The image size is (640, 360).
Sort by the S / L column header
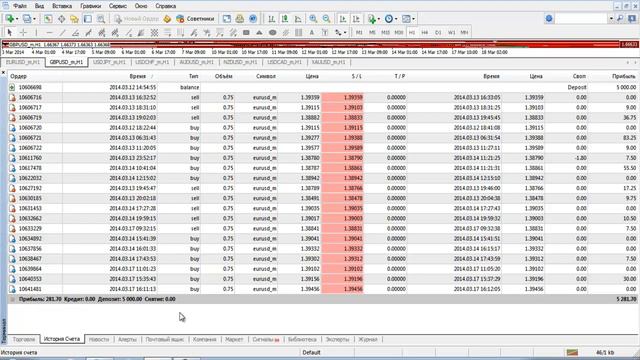(x=356, y=76)
